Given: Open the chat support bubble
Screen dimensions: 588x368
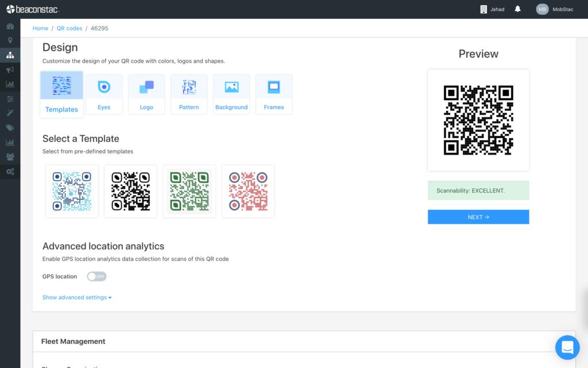Looking at the screenshot, I should [567, 347].
